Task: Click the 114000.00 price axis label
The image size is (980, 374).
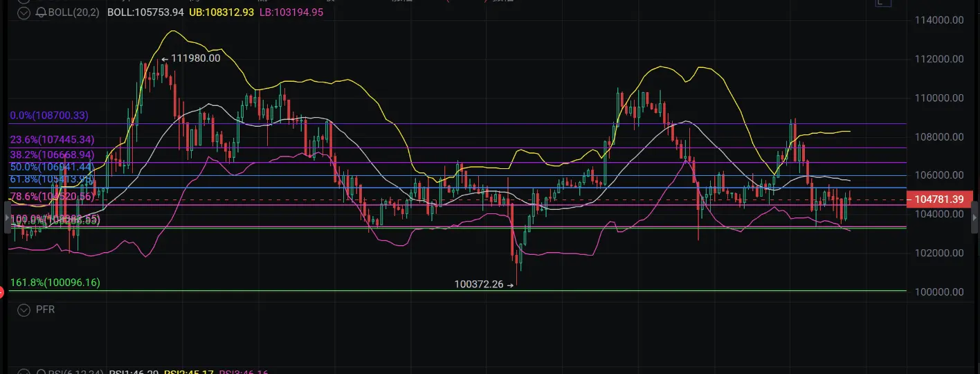Action: pyautogui.click(x=938, y=20)
